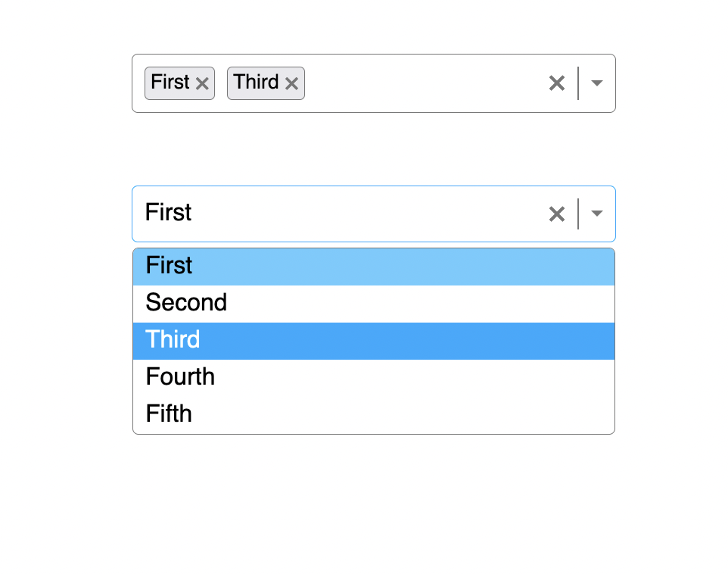This screenshot has height=574, width=728.
Task: Click the Third tag label chip
Action: point(257,83)
